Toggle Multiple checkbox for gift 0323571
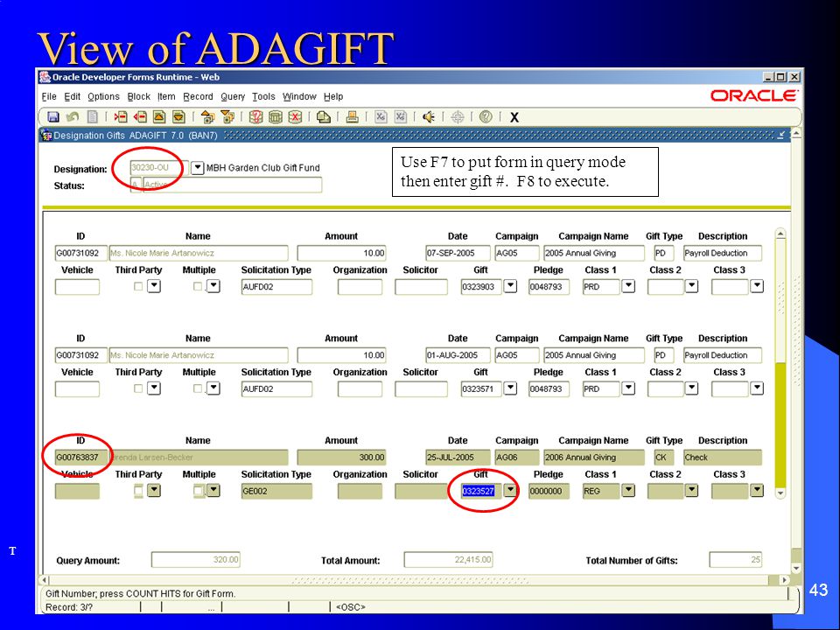 point(198,388)
